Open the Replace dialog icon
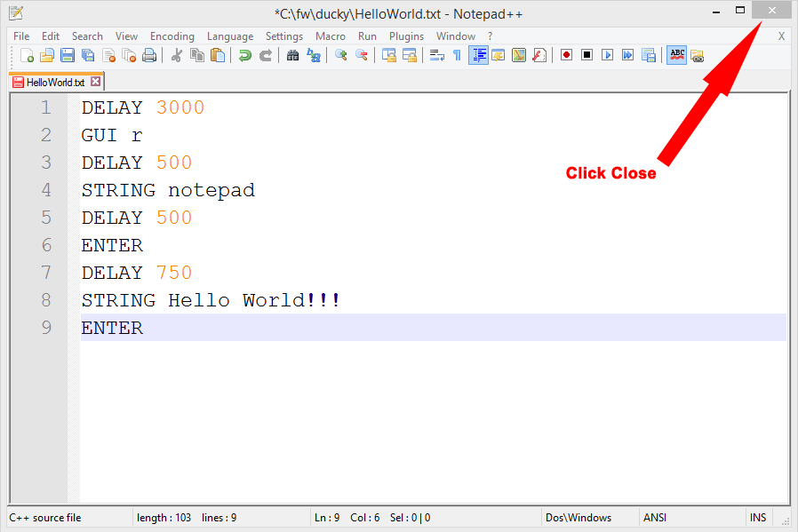This screenshot has height=532, width=798. click(314, 55)
